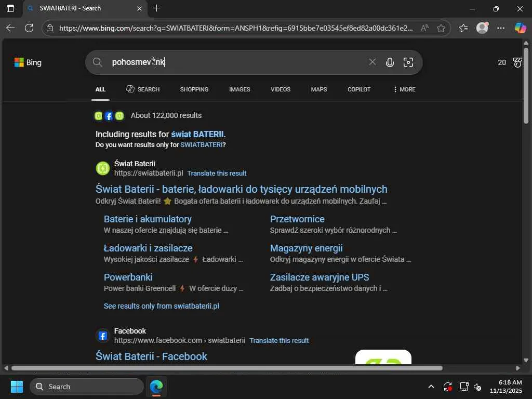See results only from swiatbaterii.pl
The image size is (532, 399).
[x=161, y=306]
